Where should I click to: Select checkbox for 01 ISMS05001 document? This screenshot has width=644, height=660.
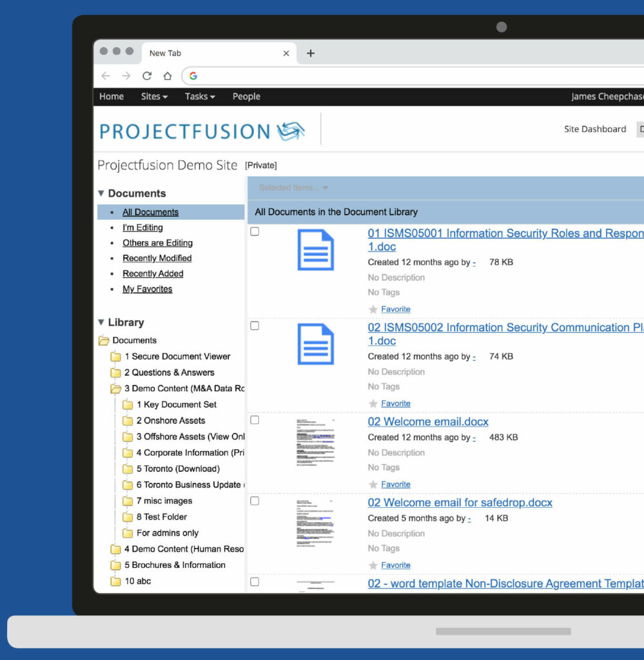click(x=255, y=231)
